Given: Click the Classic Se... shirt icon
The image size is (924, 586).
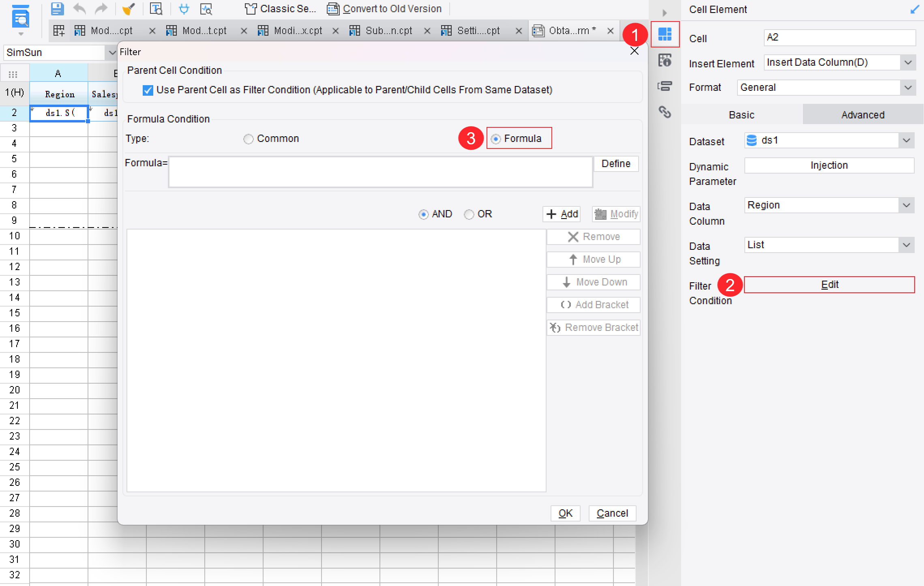Looking at the screenshot, I should point(251,9).
